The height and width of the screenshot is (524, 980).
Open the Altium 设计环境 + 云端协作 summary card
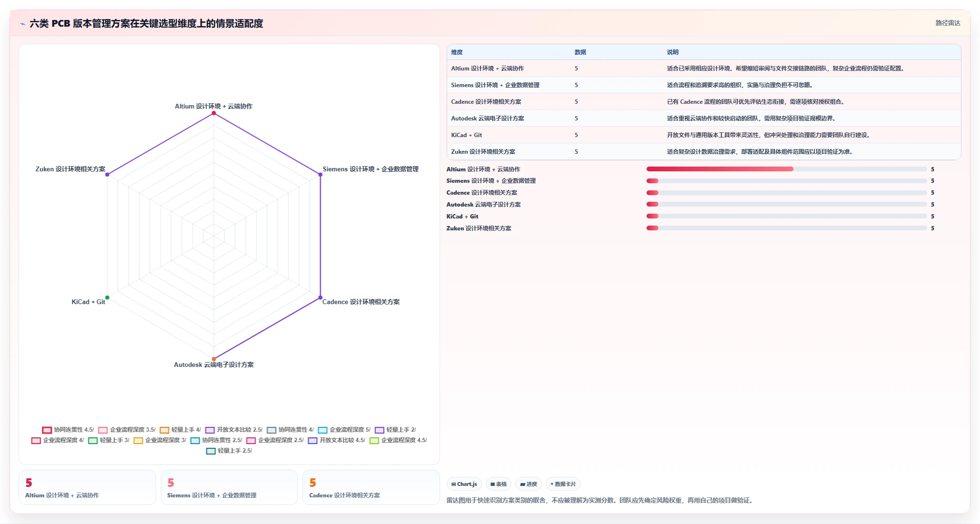pyautogui.click(x=87, y=487)
